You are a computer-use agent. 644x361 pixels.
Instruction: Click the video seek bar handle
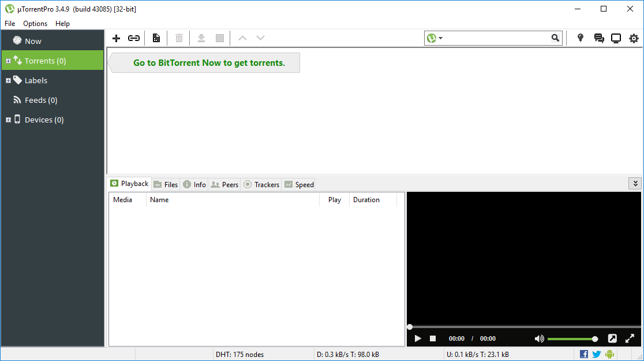coord(410,327)
